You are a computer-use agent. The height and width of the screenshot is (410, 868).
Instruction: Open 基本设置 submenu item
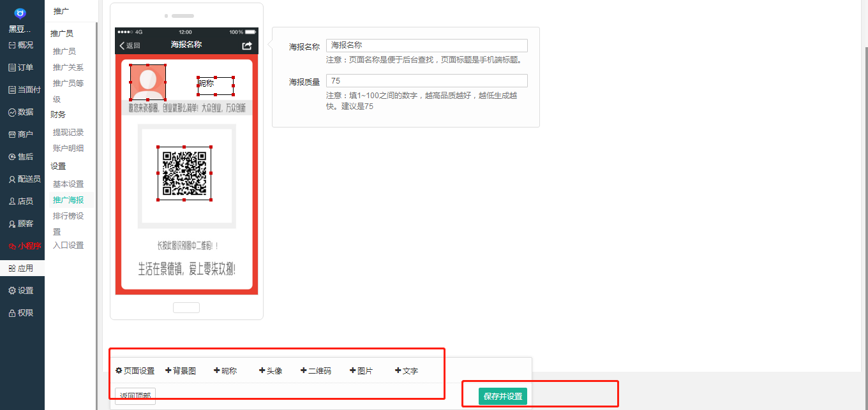pyautogui.click(x=68, y=184)
